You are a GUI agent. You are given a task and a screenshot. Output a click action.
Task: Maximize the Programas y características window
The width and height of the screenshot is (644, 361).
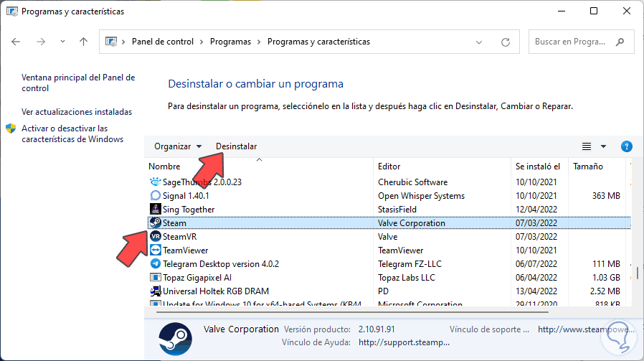594,11
